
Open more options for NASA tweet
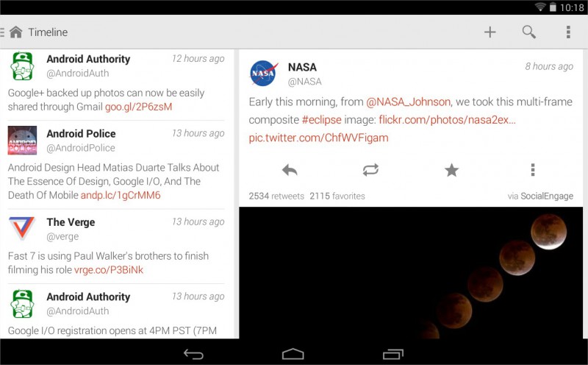click(532, 170)
